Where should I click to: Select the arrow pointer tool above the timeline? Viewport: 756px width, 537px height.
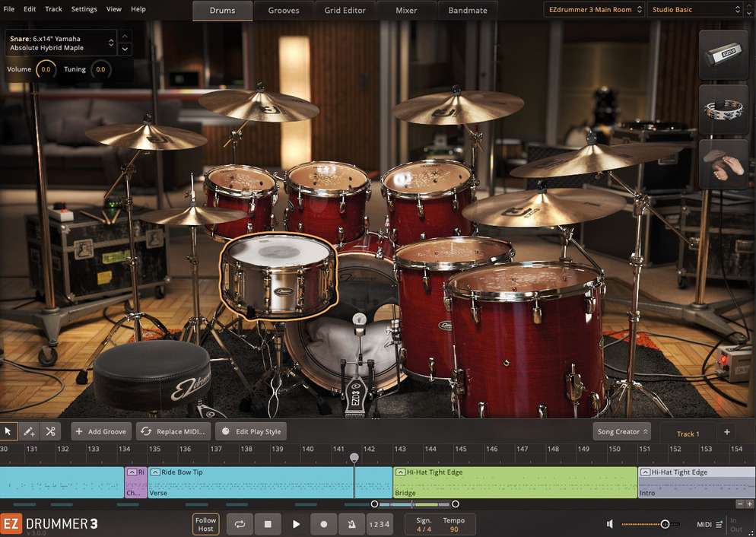(x=8, y=431)
